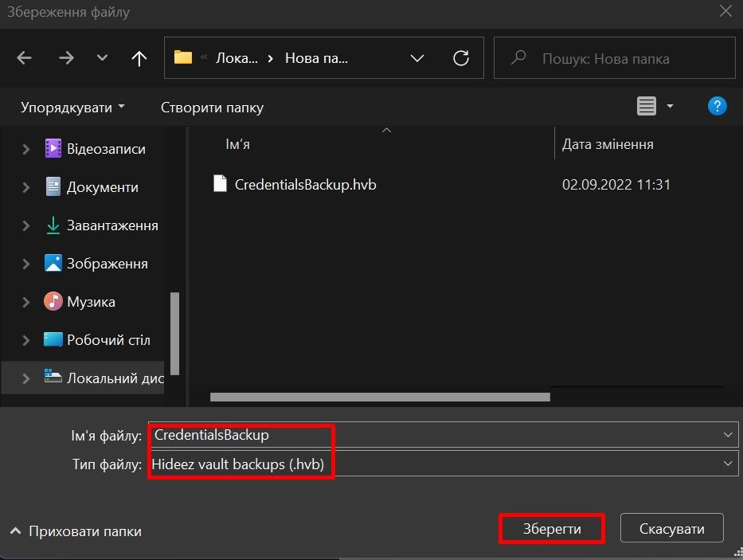Click the horizontal scrollbar in file list
This screenshot has height=560, width=743.
[x=380, y=396]
